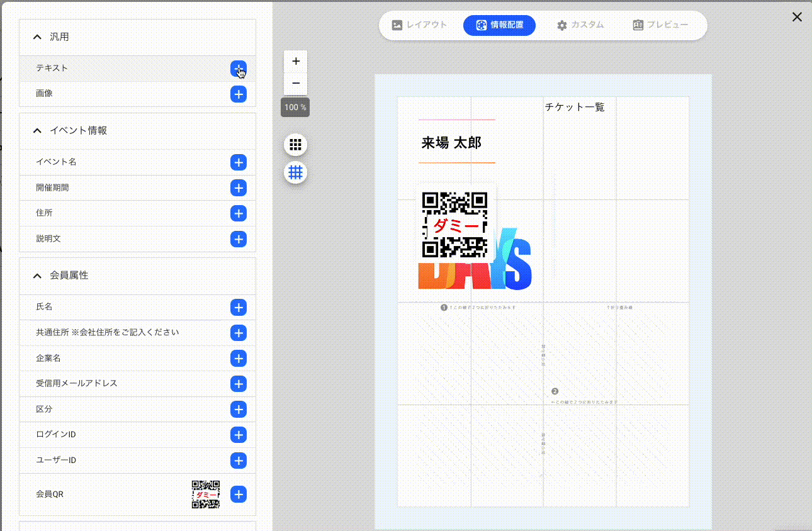Zoom out the canvas with minus button
812x531 pixels.
coord(296,84)
